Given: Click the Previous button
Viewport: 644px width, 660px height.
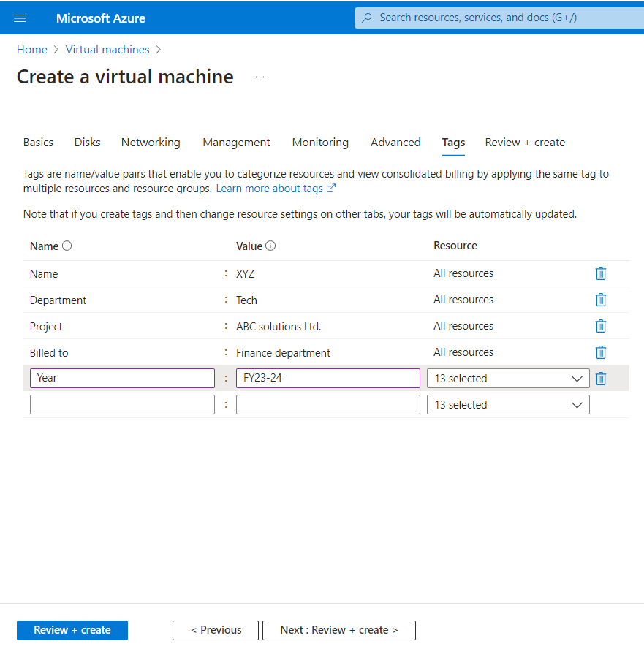Looking at the screenshot, I should (216, 630).
